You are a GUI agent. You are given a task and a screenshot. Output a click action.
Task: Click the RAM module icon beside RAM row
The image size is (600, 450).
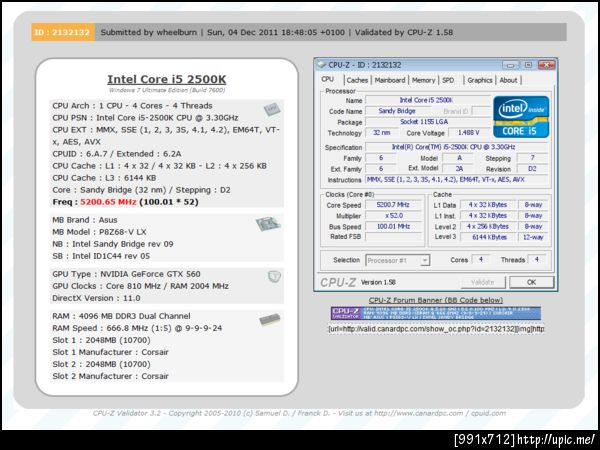(x=269, y=320)
